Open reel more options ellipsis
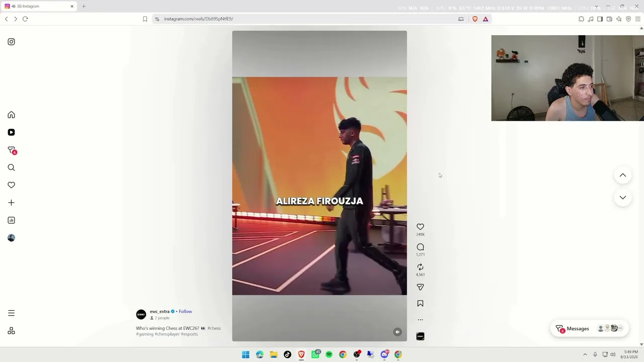The height and width of the screenshot is (362, 644). pos(420,320)
